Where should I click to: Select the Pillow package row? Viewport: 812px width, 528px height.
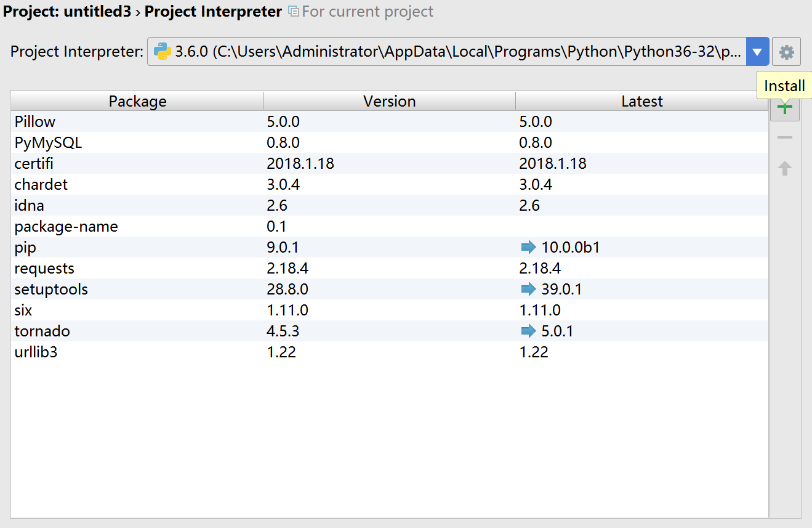390,121
